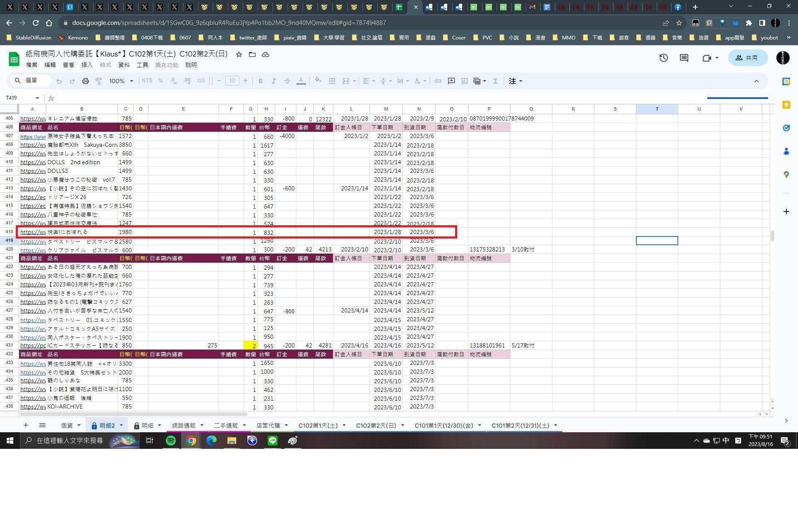Click the 共用 share button
Screen dimensions: 798x532
click(x=747, y=58)
